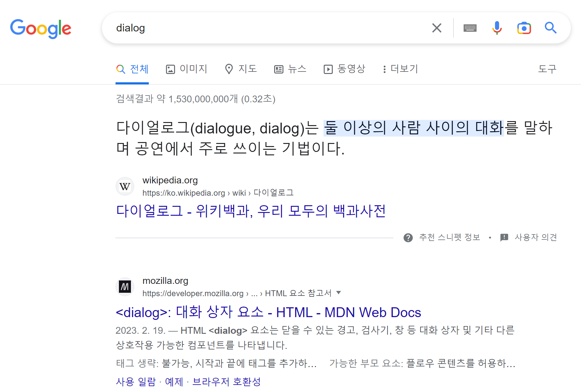This screenshot has width=581, height=392.
Task: Open the <dialog>: 대화 상자 요소 MDN result
Action: [268, 312]
